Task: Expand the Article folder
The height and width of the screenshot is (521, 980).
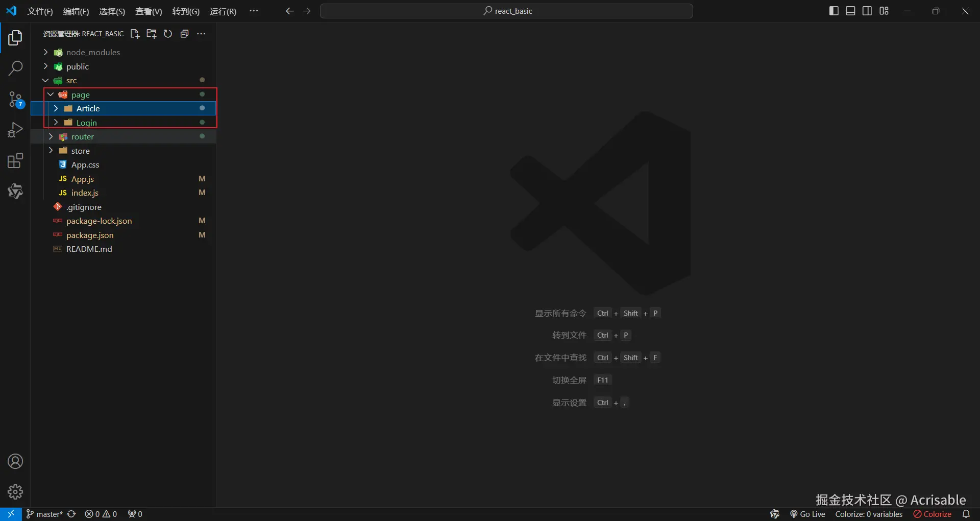Action: tap(56, 108)
